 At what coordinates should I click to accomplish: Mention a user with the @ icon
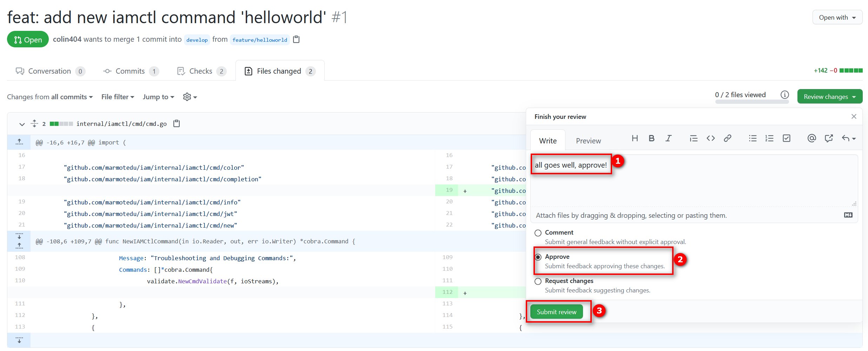tap(811, 139)
